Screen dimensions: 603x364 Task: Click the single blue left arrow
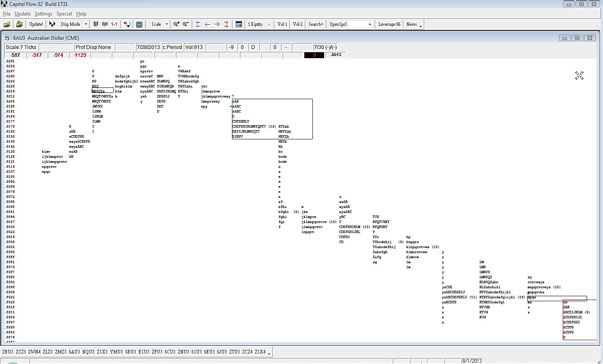[207, 24]
